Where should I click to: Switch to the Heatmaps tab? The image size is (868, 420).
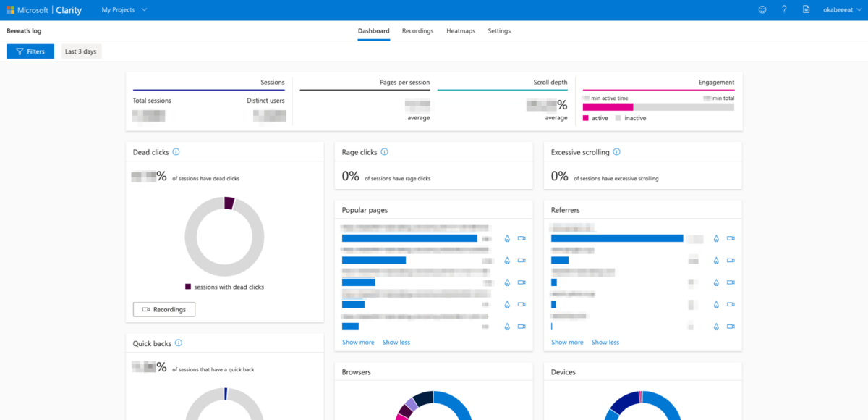point(461,31)
